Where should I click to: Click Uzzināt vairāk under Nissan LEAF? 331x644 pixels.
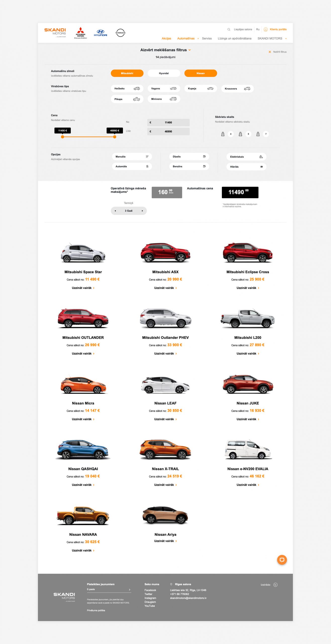click(165, 419)
